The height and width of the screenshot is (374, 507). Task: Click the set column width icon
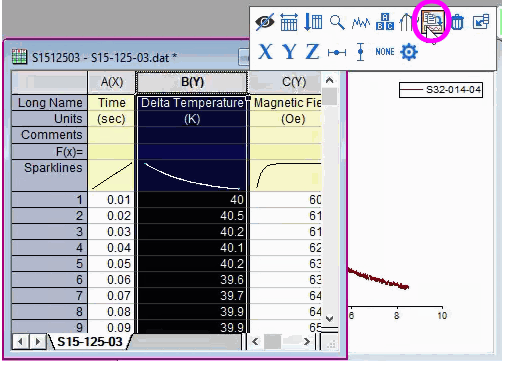[x=289, y=22]
